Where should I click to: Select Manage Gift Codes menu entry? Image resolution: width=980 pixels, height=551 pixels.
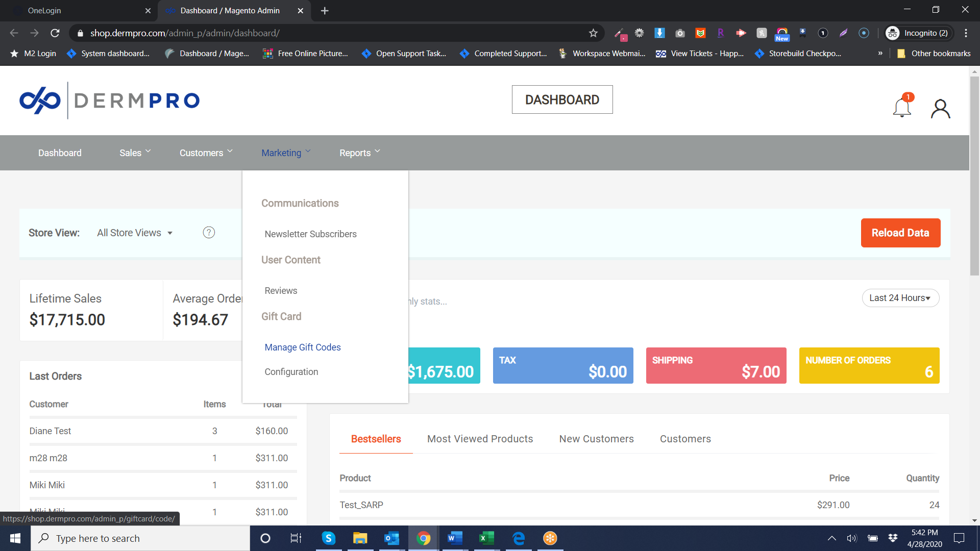[x=302, y=347]
